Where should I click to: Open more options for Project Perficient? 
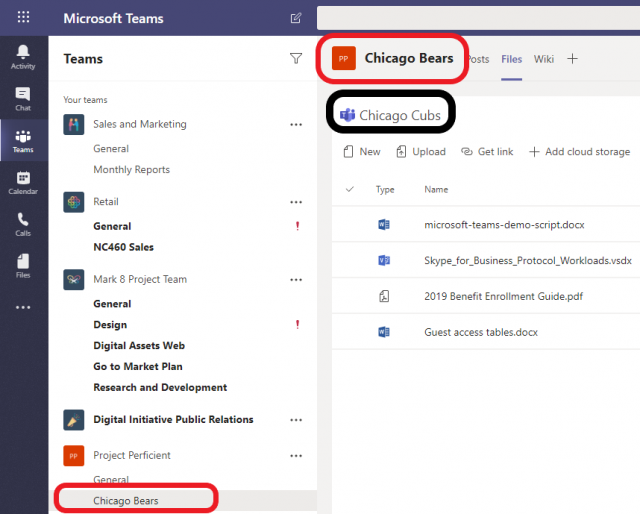pos(296,456)
